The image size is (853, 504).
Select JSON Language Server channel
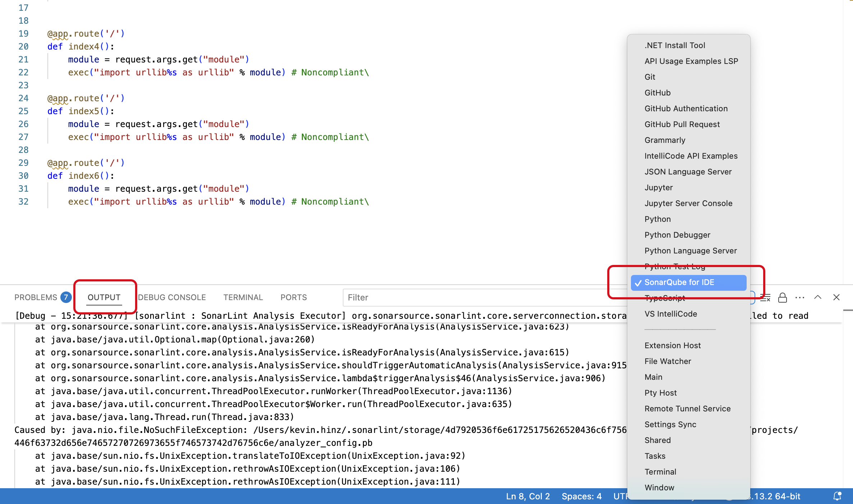click(x=688, y=172)
